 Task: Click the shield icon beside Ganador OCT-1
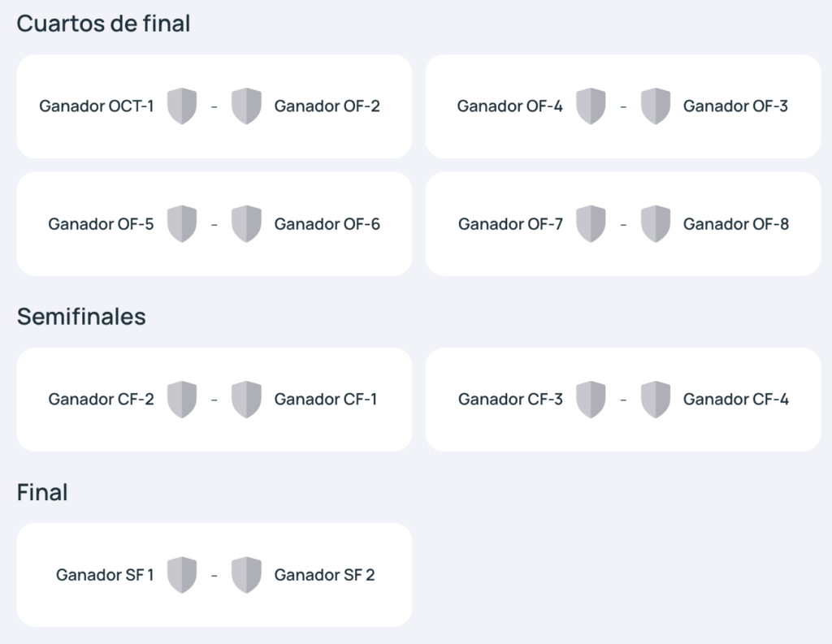(x=182, y=106)
